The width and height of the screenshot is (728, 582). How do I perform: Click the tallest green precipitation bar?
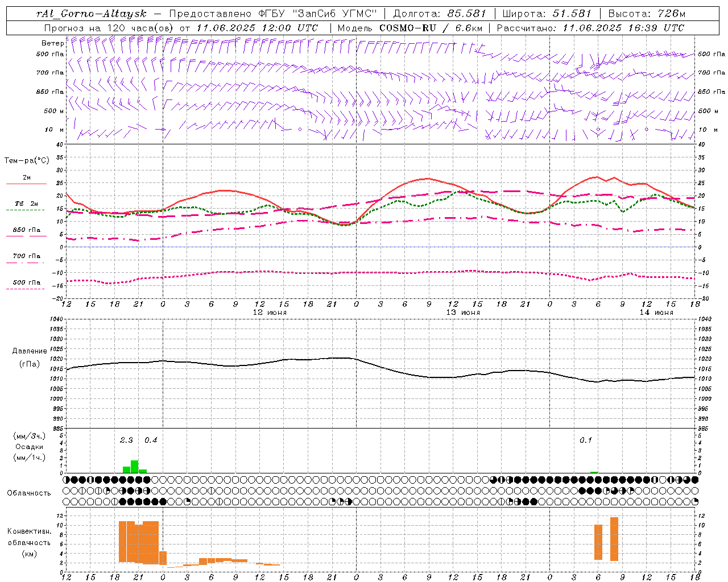pos(135,467)
